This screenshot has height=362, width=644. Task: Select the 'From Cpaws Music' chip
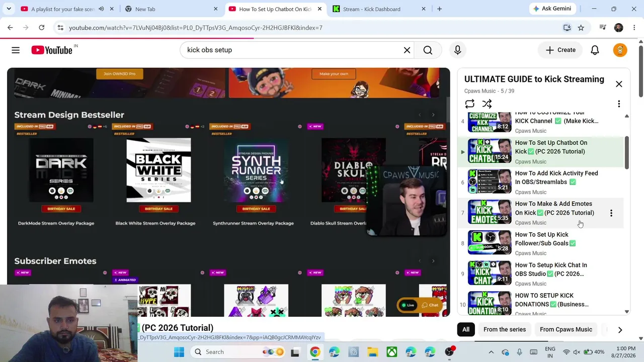coord(566,329)
